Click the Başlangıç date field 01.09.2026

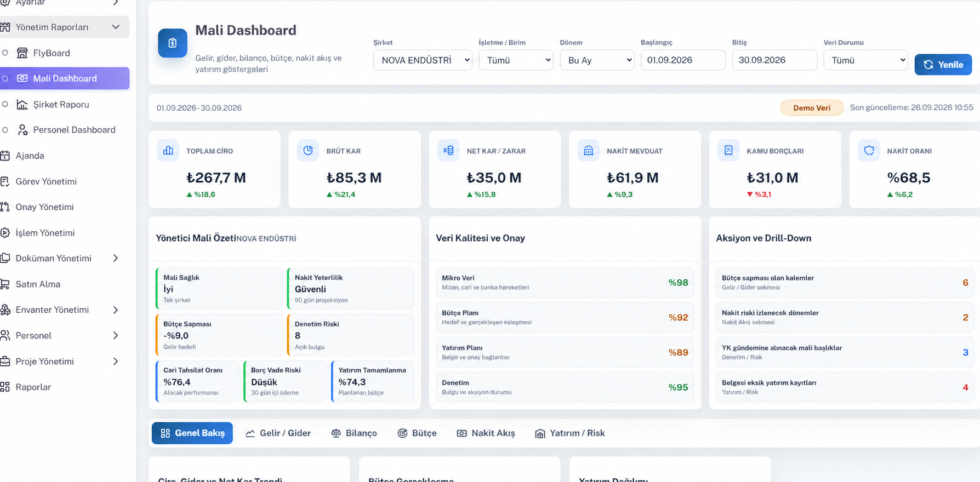(x=683, y=60)
